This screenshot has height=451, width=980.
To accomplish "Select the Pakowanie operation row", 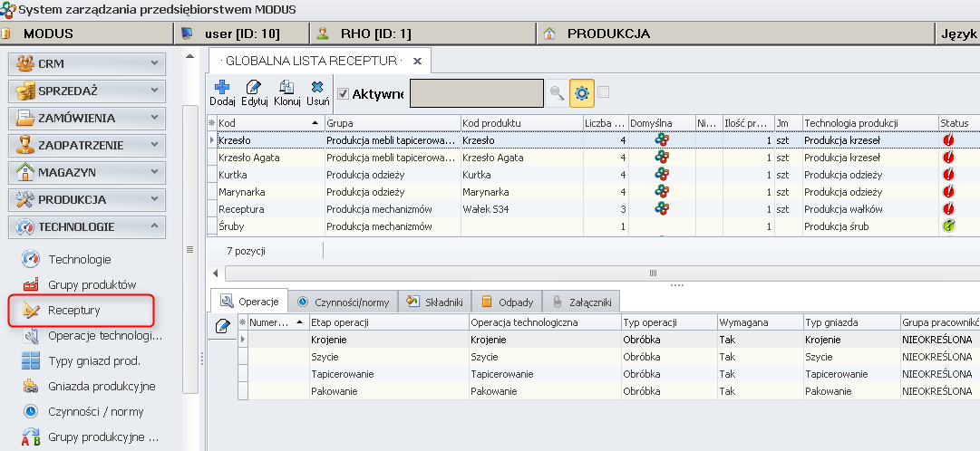I will point(608,391).
